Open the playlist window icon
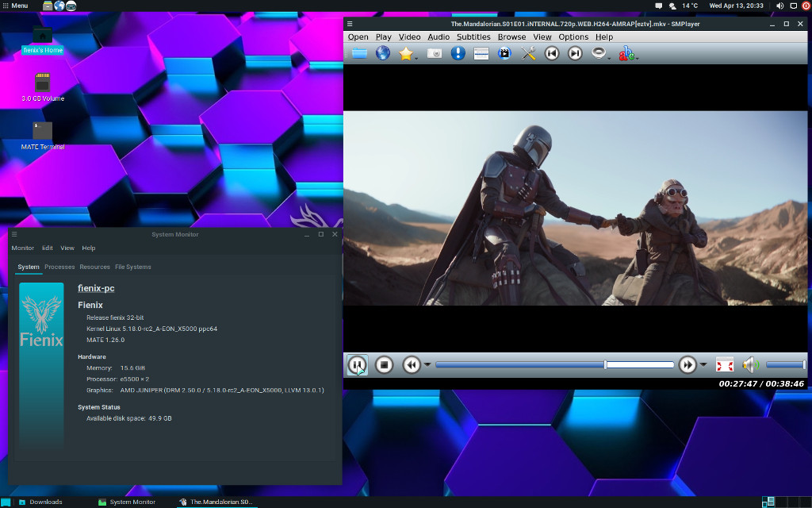The width and height of the screenshot is (812, 508). click(x=481, y=53)
